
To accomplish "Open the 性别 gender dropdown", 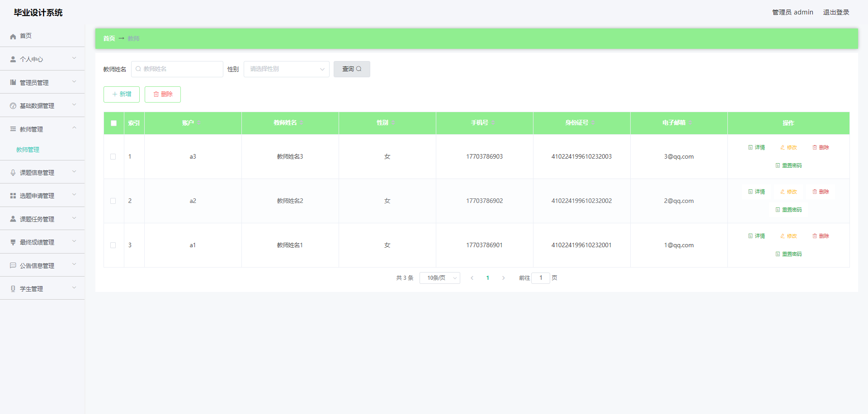I will coord(287,69).
